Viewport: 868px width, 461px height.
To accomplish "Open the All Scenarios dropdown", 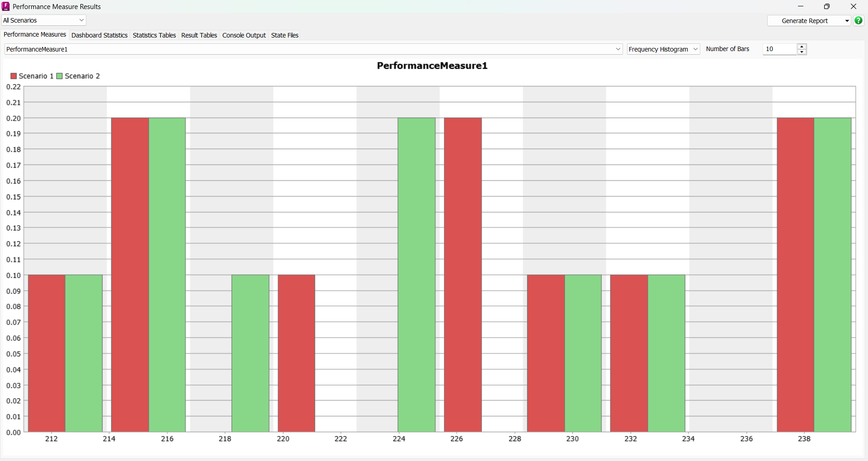I will (x=44, y=20).
